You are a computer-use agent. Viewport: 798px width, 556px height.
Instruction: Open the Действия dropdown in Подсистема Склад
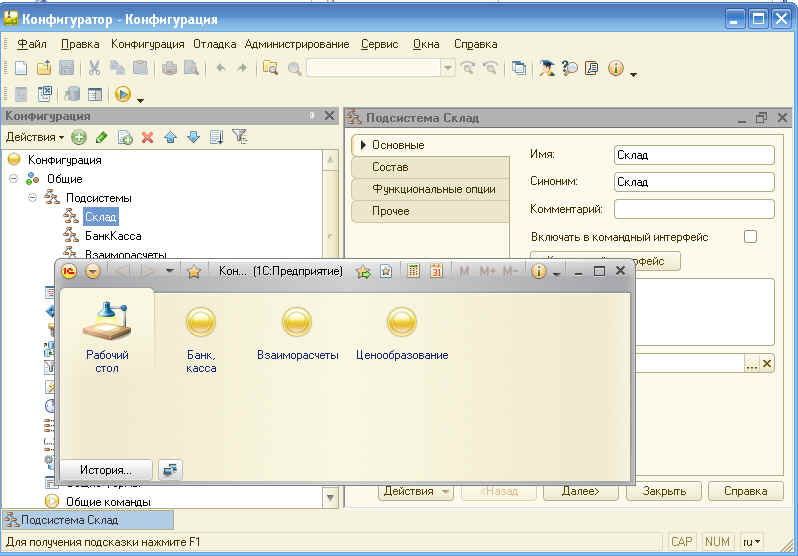coord(416,491)
